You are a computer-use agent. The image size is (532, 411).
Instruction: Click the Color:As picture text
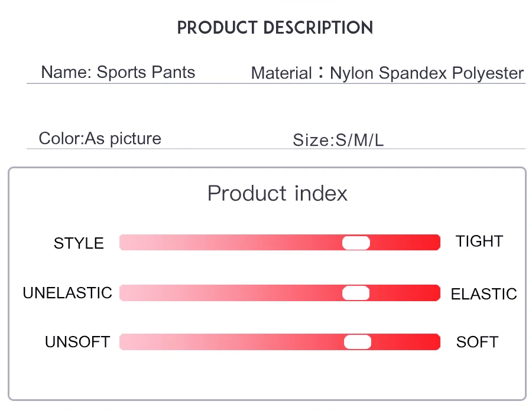click(x=100, y=138)
